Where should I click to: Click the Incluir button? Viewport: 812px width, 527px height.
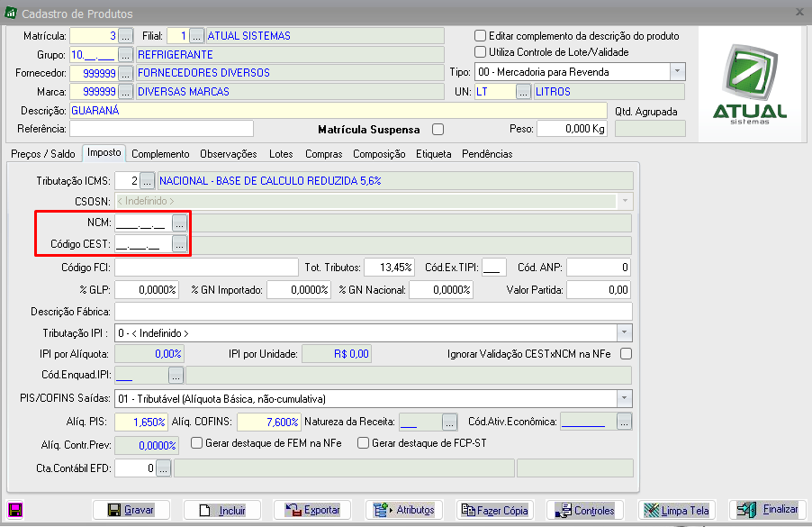coord(222,510)
